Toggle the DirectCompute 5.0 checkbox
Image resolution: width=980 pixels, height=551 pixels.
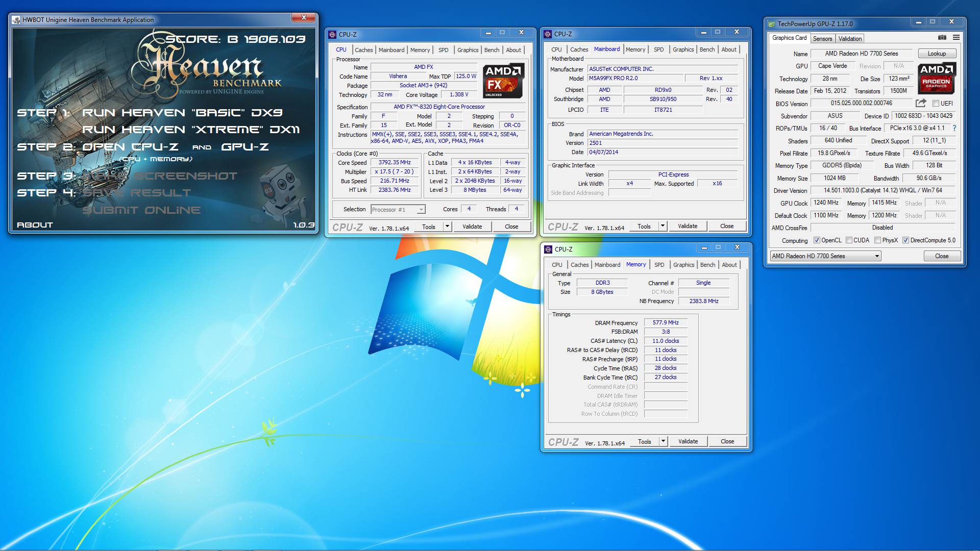905,240
